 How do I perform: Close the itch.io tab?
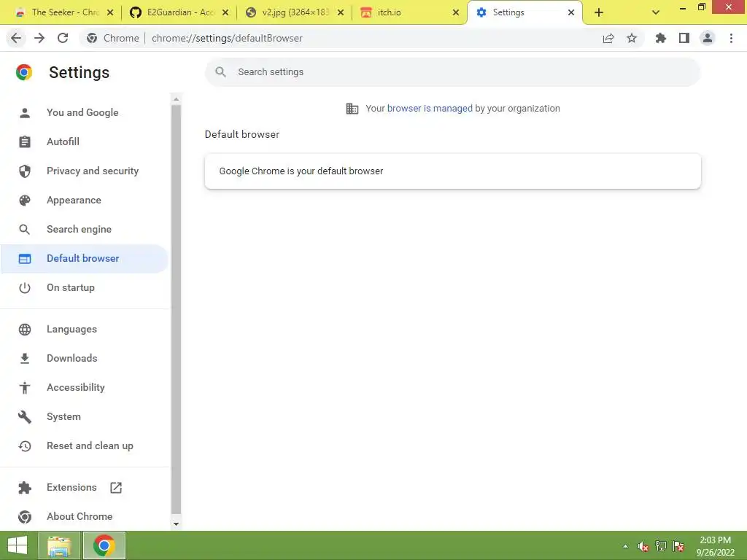(x=456, y=12)
